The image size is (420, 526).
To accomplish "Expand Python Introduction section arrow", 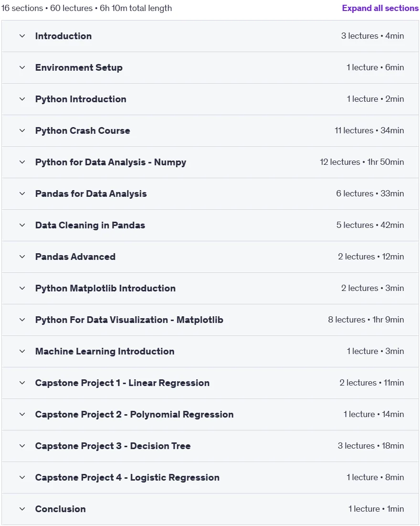I will (x=22, y=99).
